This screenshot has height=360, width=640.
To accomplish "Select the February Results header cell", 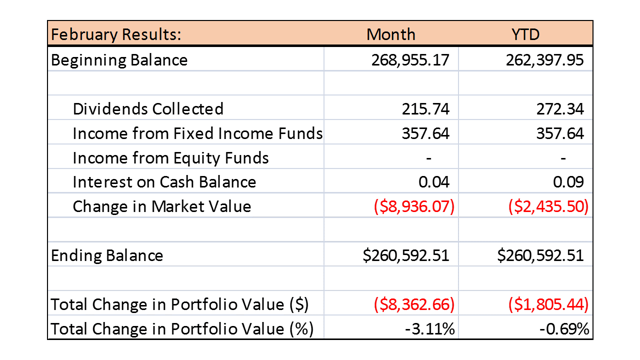I will point(186,34).
